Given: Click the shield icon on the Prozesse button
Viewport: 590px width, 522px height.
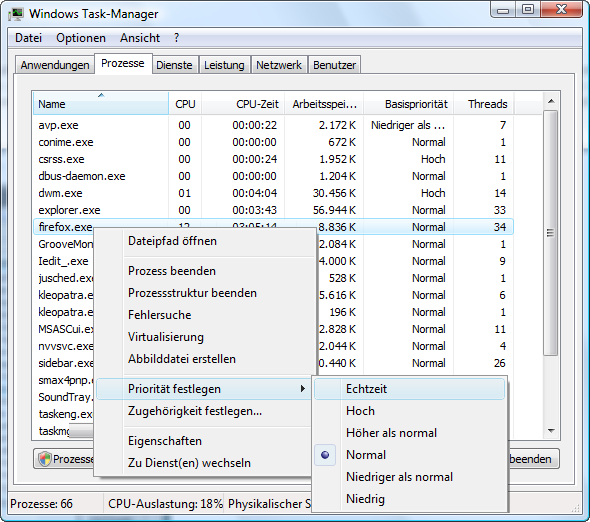Looking at the screenshot, I should [45, 459].
